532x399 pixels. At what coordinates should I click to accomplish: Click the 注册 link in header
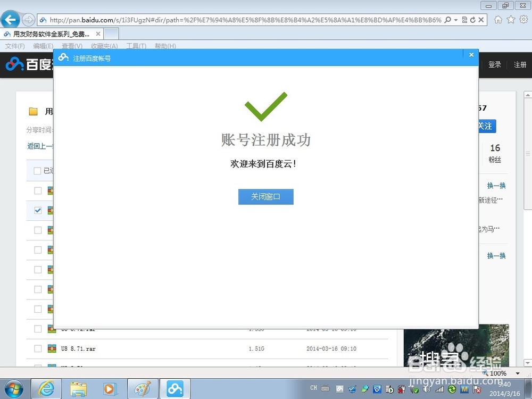(520, 64)
